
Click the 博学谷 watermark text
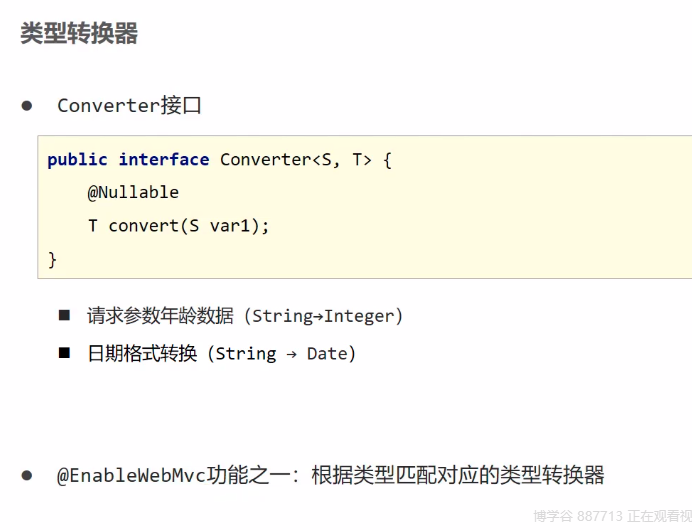(x=551, y=516)
